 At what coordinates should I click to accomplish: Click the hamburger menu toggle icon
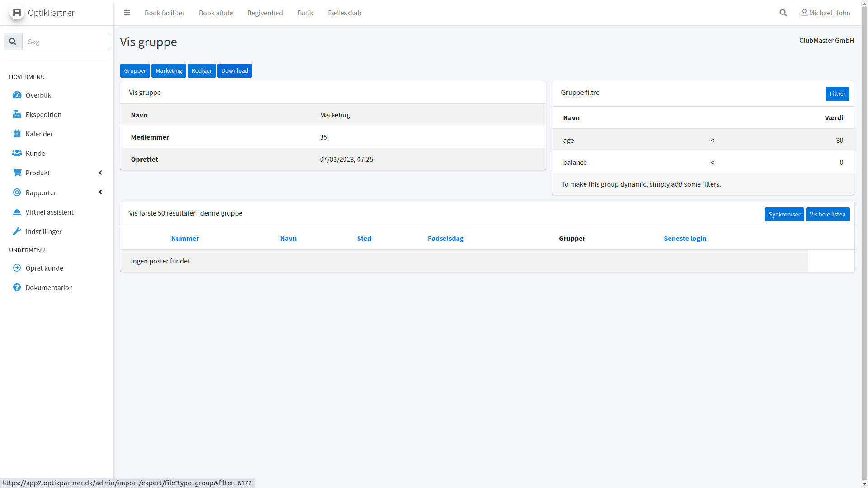127,13
